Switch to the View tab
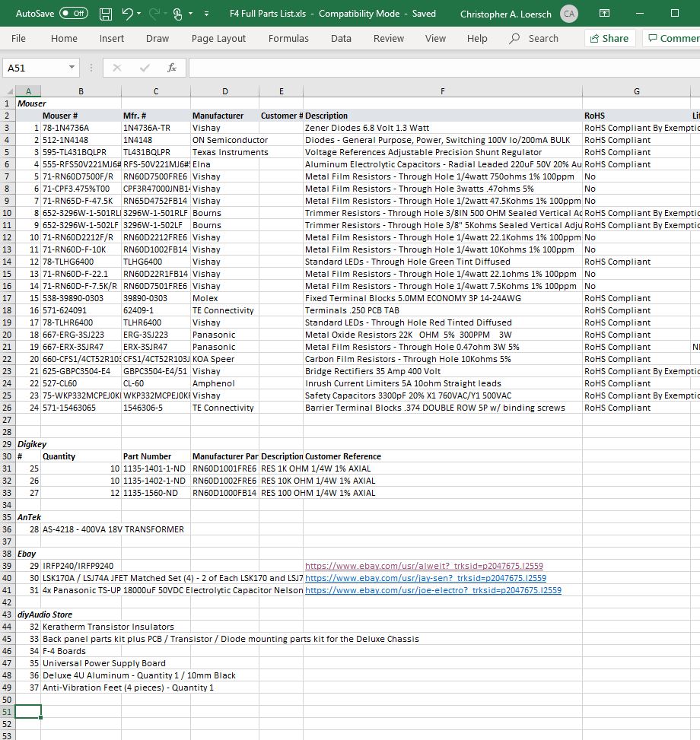Image resolution: width=700 pixels, height=740 pixels. tap(435, 38)
